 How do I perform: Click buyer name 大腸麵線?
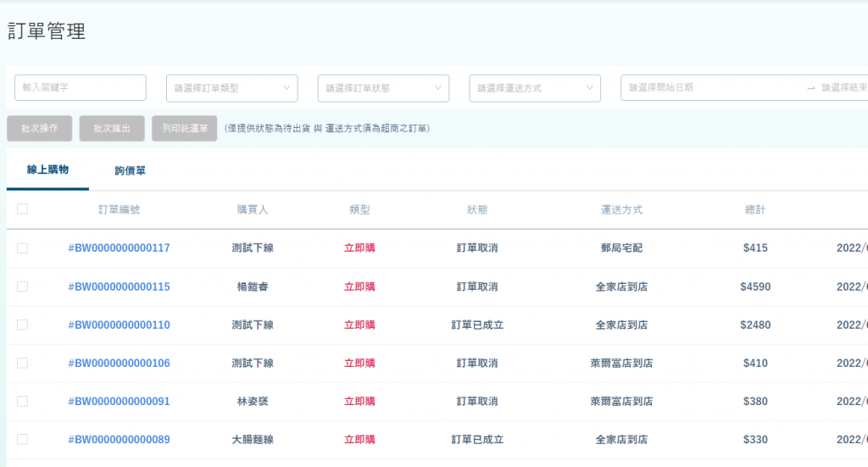253,439
